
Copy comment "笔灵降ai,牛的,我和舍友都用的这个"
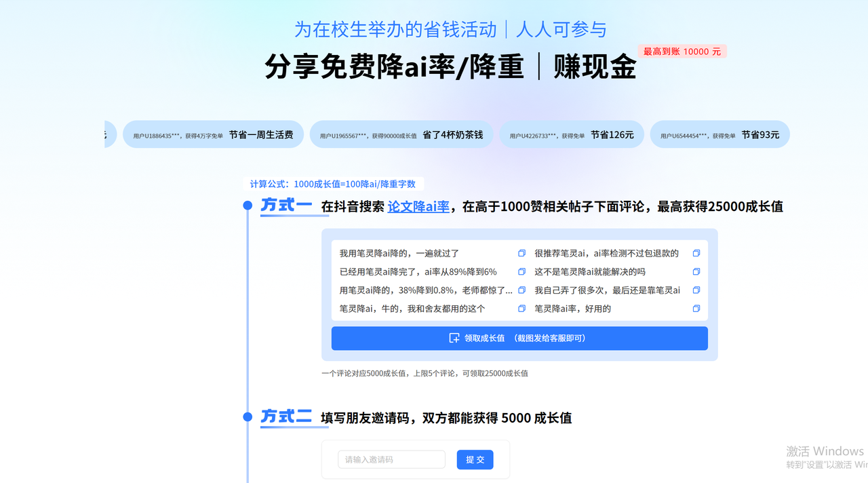coord(521,308)
